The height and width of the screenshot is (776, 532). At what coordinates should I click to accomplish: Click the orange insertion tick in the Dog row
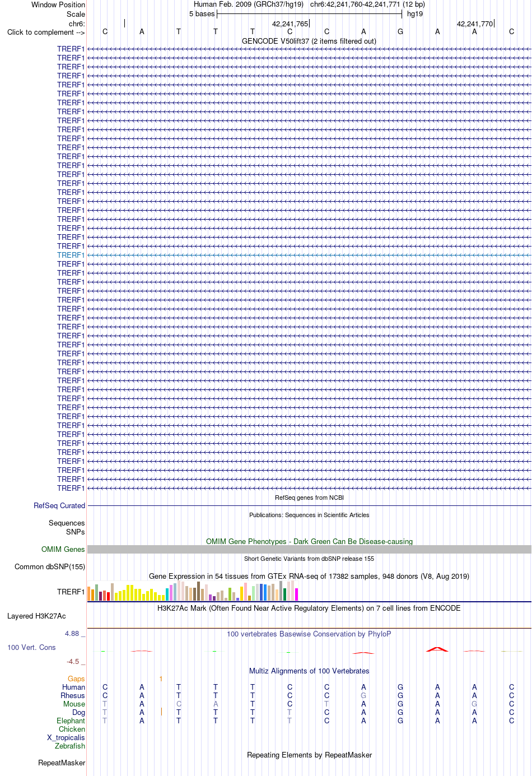161,712
